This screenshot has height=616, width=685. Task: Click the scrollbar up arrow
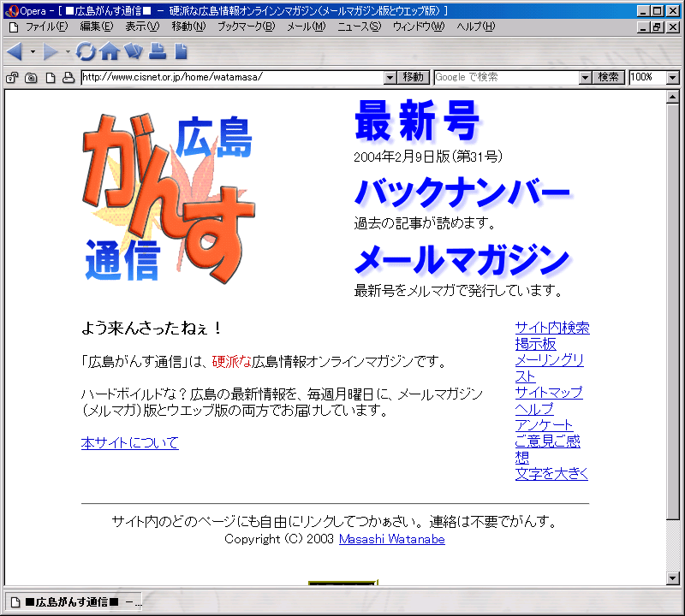point(673,97)
